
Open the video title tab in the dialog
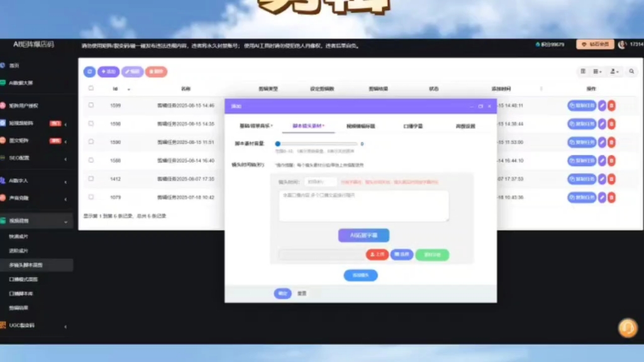[x=360, y=126]
